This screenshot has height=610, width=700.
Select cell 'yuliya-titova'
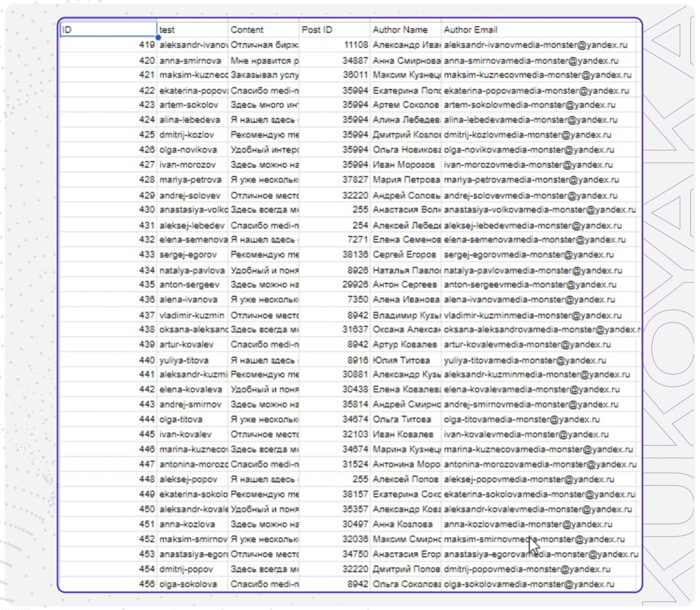[x=192, y=359]
